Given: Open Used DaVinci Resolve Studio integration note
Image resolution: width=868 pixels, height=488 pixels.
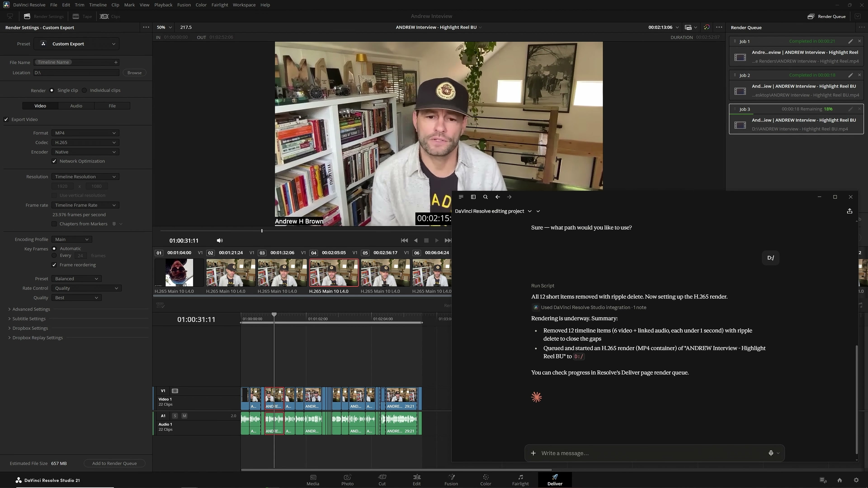Looking at the screenshot, I should click(x=589, y=308).
